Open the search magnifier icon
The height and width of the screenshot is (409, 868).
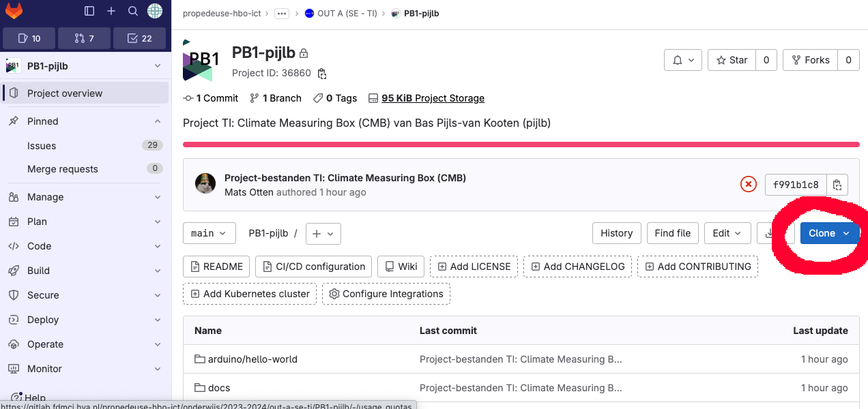(133, 11)
